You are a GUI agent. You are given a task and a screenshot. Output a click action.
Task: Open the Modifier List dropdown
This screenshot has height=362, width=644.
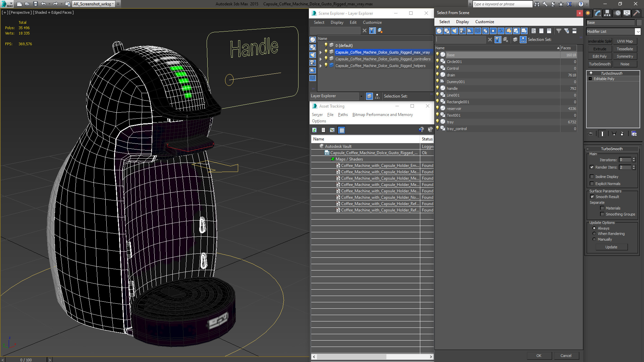coord(638,32)
